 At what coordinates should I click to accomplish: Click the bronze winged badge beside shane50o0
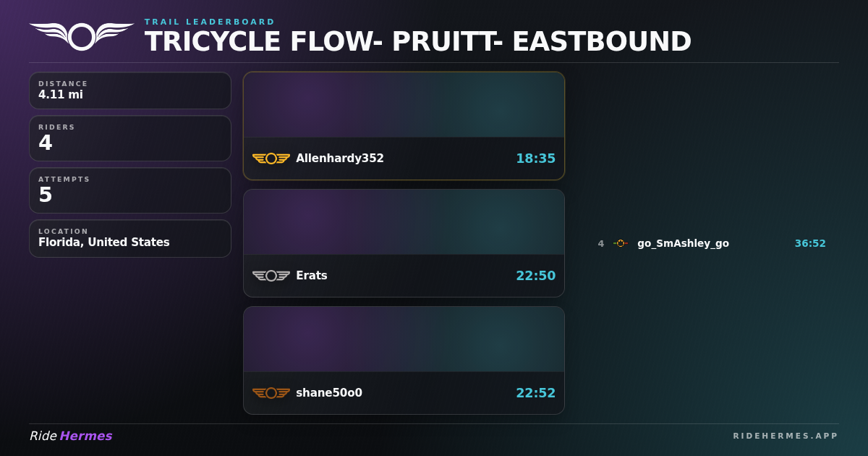[x=271, y=393]
